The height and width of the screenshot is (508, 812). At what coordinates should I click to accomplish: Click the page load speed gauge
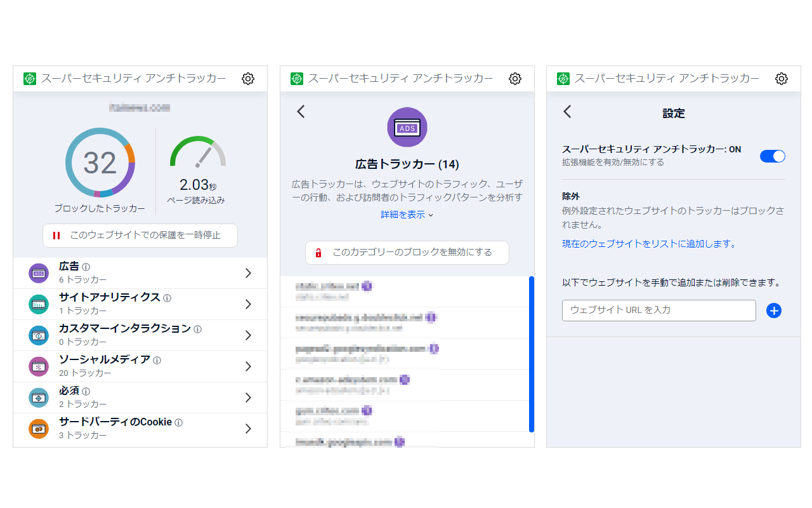point(198,152)
